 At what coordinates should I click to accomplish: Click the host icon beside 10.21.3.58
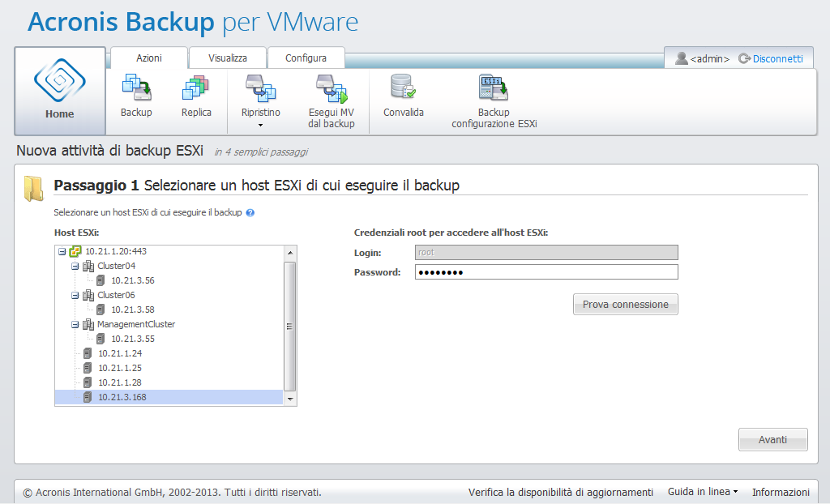point(101,310)
